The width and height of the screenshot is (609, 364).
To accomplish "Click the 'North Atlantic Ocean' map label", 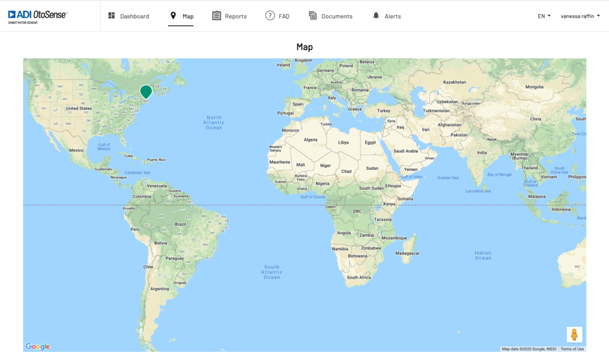I will (214, 122).
